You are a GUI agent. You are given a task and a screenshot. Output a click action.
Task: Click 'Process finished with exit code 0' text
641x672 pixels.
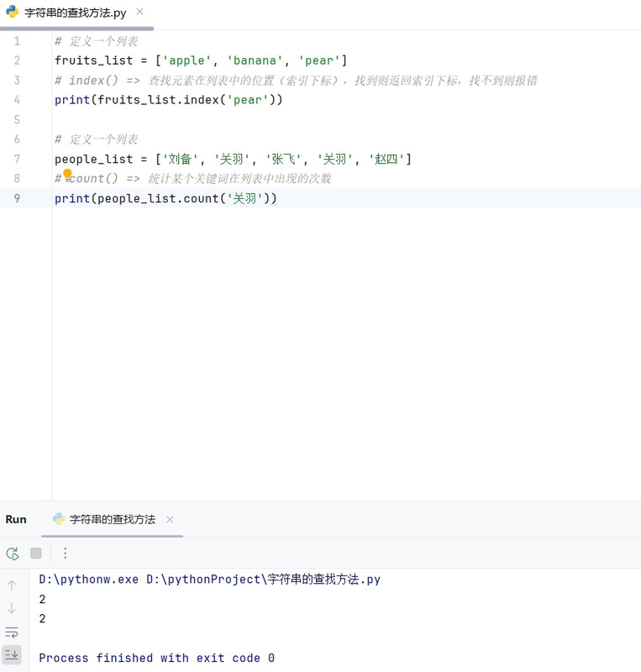[156, 658]
